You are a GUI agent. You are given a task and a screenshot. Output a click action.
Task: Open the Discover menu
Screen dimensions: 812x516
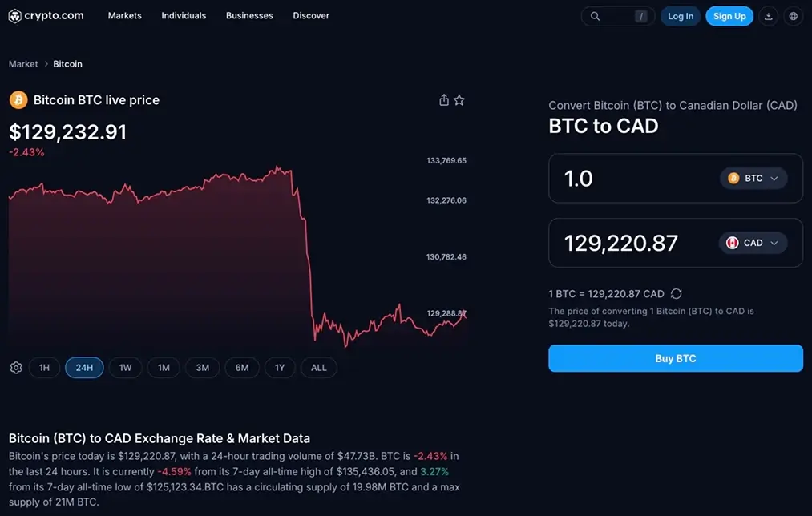(311, 15)
